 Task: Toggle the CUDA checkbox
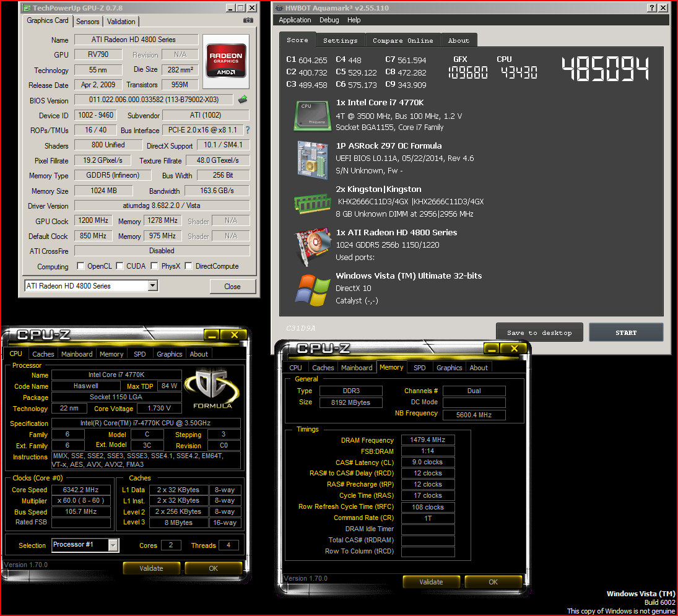(120, 266)
